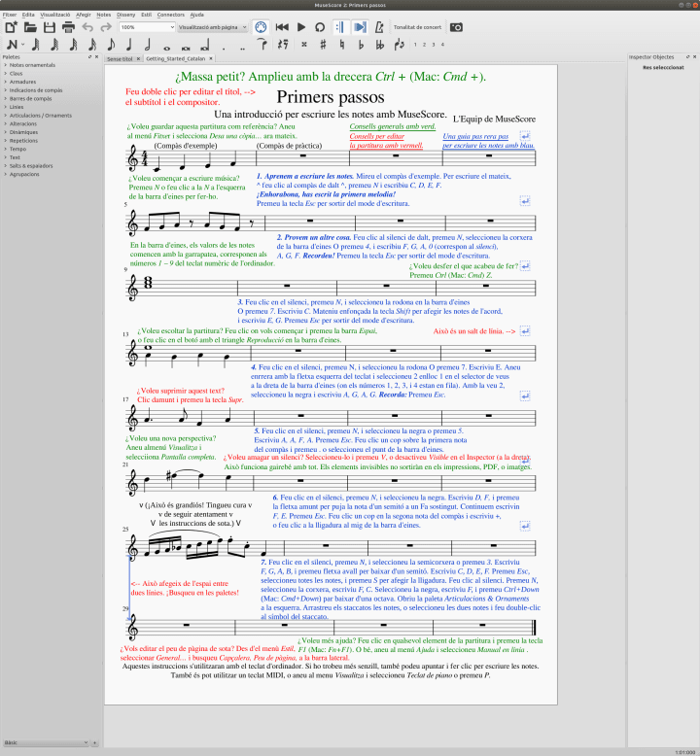Open the Notes menu

pos(104,15)
